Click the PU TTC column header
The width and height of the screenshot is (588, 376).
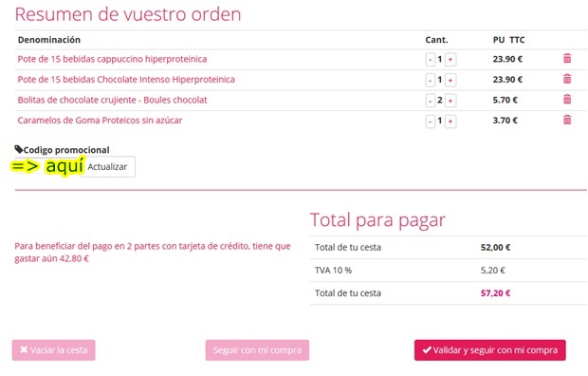pos(508,40)
